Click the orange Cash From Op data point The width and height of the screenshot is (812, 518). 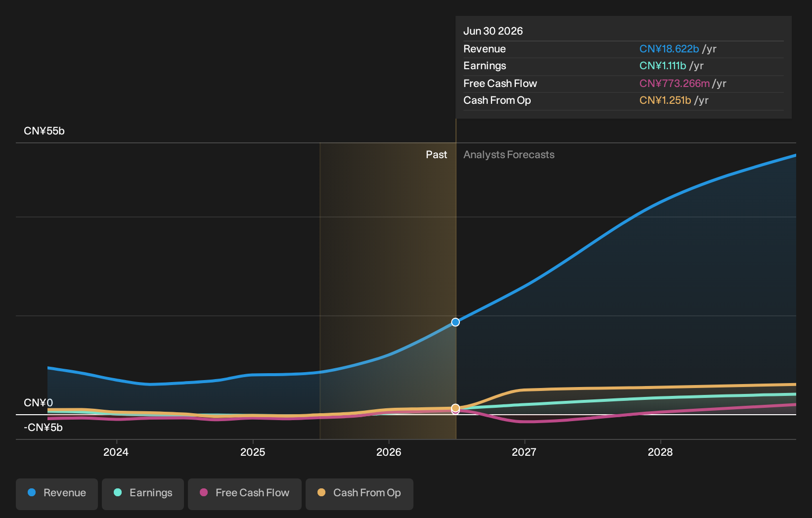coord(455,408)
